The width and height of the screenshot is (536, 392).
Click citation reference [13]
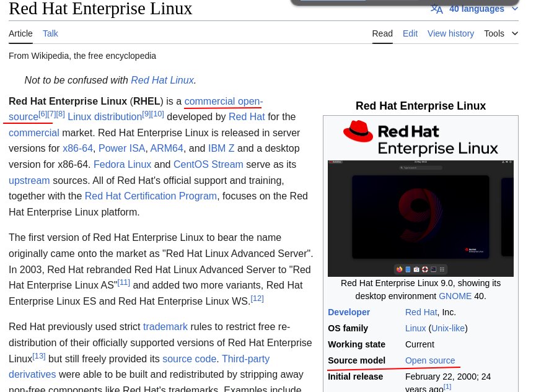[x=39, y=356]
